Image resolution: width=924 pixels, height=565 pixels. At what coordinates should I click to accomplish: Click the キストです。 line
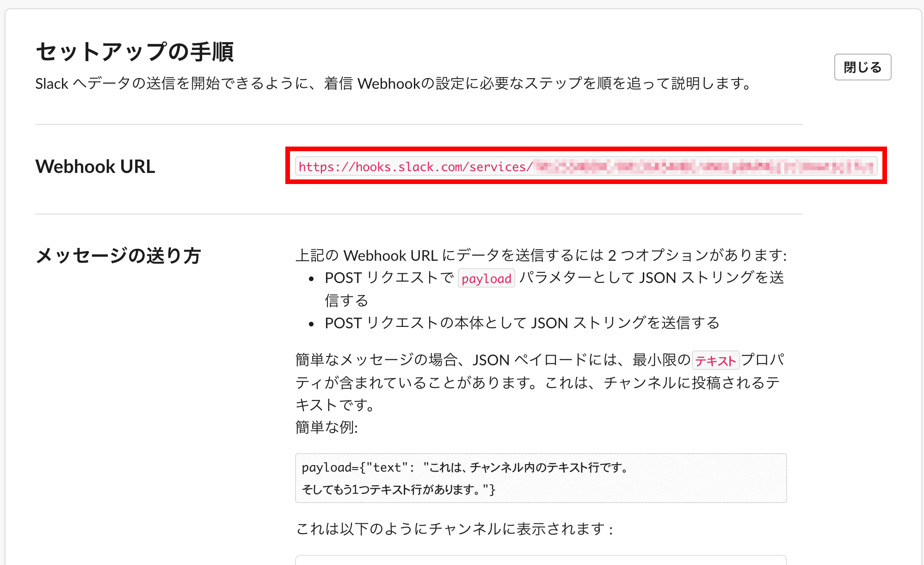point(335,405)
